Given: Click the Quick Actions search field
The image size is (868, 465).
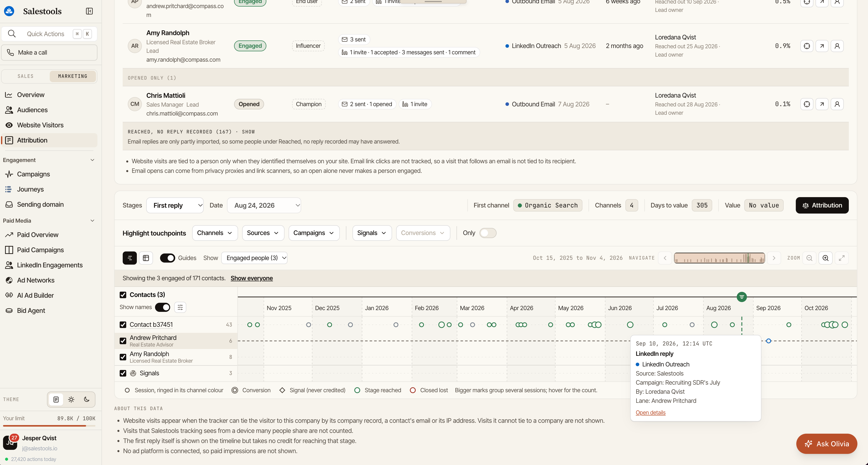Looking at the screenshot, I should coord(49,34).
